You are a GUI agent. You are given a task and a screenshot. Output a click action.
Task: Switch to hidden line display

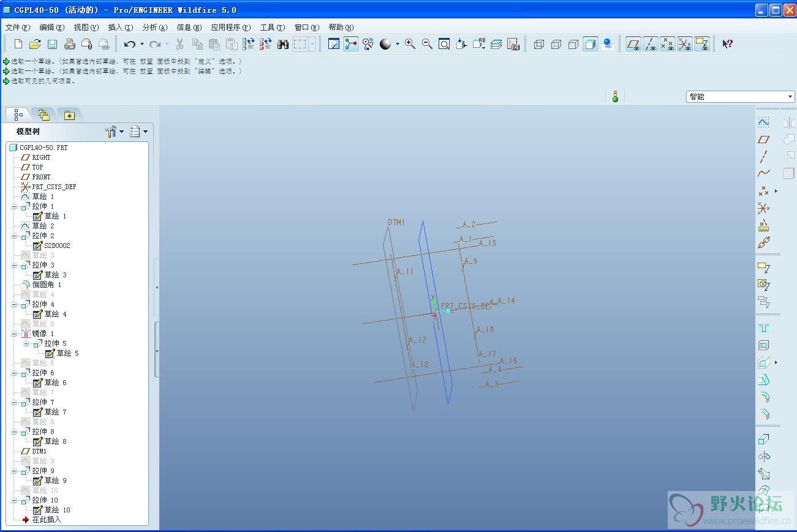click(556, 44)
